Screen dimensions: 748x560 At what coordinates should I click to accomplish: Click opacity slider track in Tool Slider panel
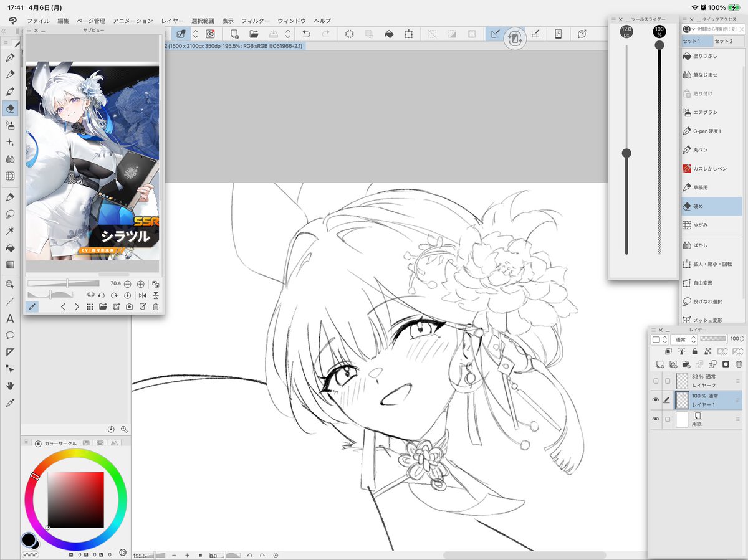click(659, 149)
